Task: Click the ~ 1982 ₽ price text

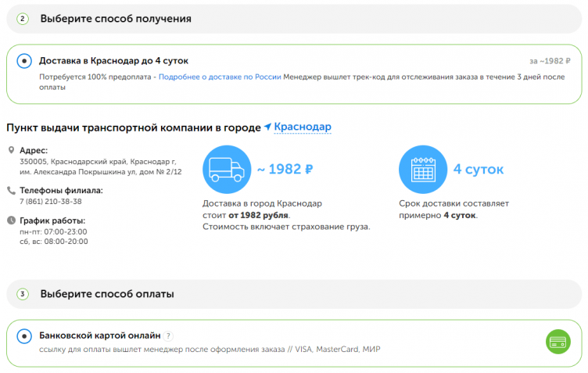Action: tap(285, 170)
